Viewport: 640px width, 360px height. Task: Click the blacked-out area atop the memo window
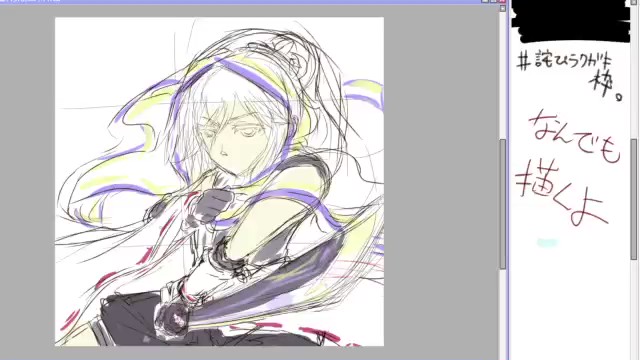click(570, 21)
